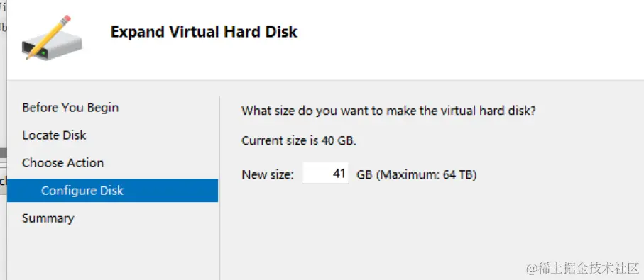Select the highlighted Configure Disk step

point(112,190)
